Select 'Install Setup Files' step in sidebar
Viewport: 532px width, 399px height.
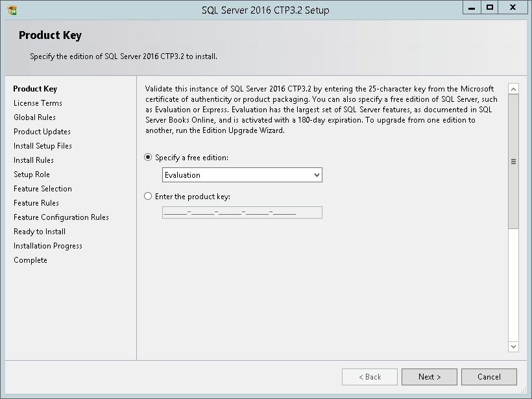43,146
